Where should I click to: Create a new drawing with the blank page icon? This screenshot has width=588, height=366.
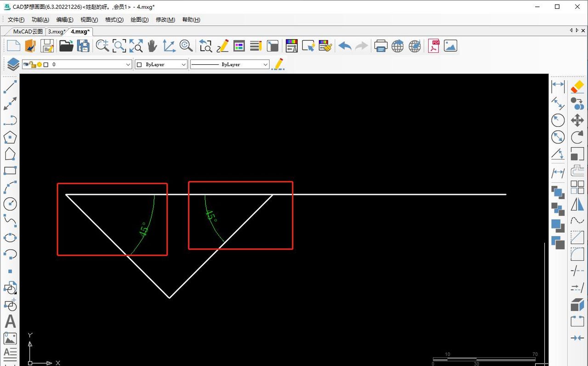point(13,46)
